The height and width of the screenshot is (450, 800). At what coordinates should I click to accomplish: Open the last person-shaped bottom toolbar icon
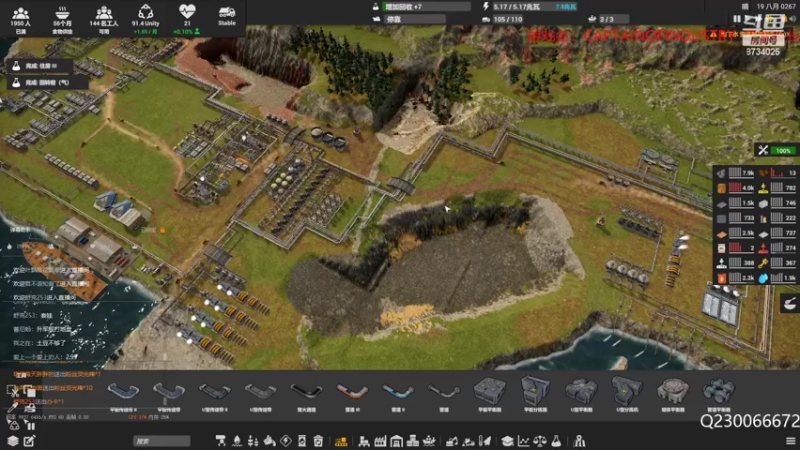pyautogui.click(x=579, y=441)
